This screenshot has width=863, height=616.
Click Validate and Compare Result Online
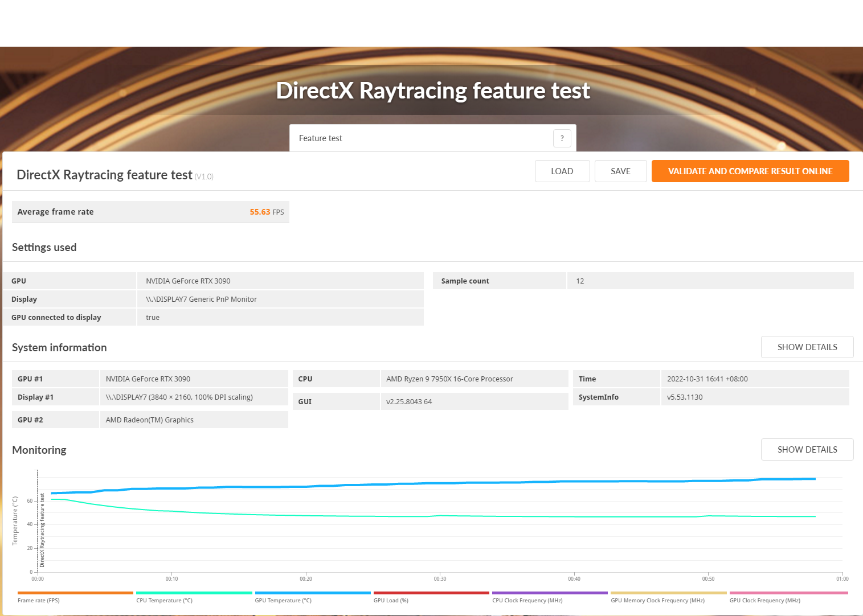pyautogui.click(x=750, y=171)
